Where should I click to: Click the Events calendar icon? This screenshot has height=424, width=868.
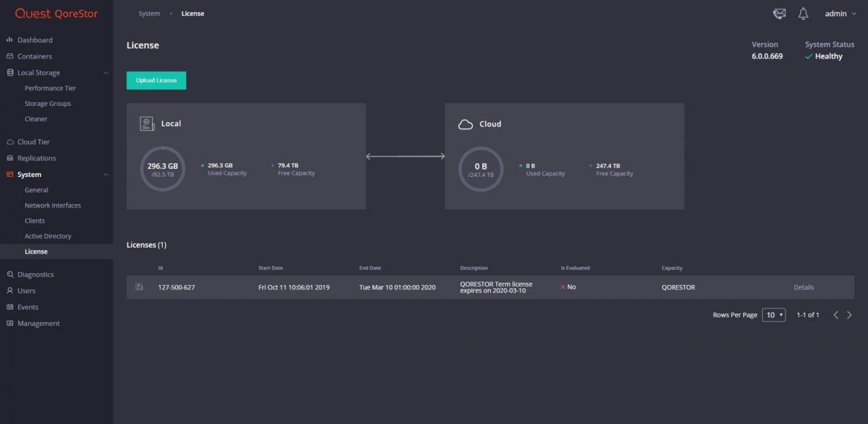click(10, 307)
